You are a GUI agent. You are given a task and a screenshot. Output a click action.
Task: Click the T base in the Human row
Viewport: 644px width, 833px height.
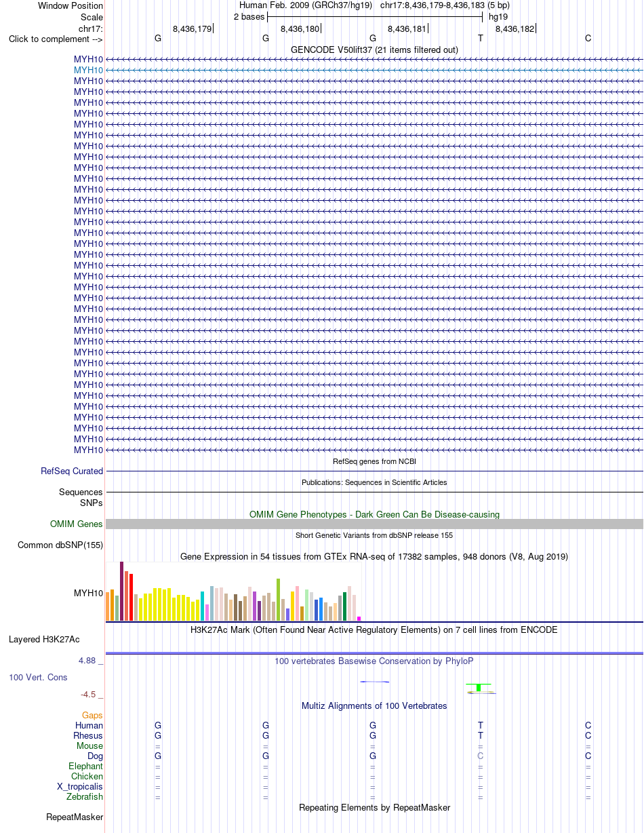click(x=481, y=725)
